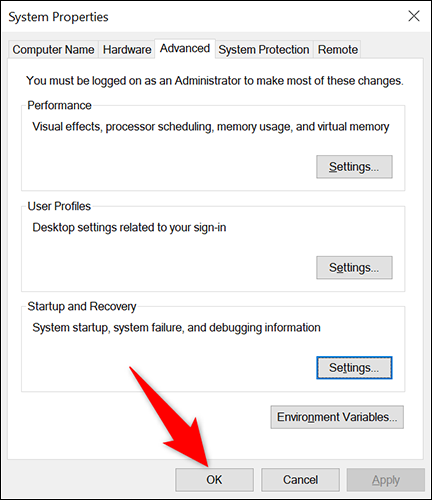The width and height of the screenshot is (432, 500).
Task: Click the visual effects description text
Action: [211, 127]
